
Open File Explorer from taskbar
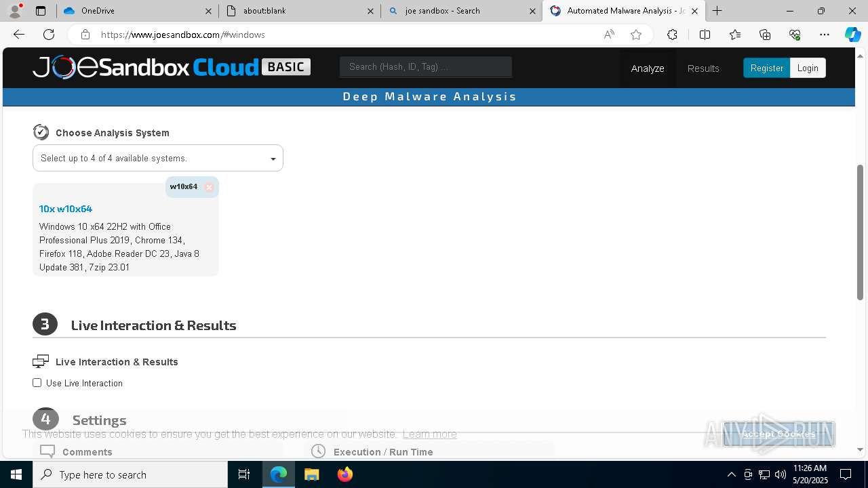311,474
